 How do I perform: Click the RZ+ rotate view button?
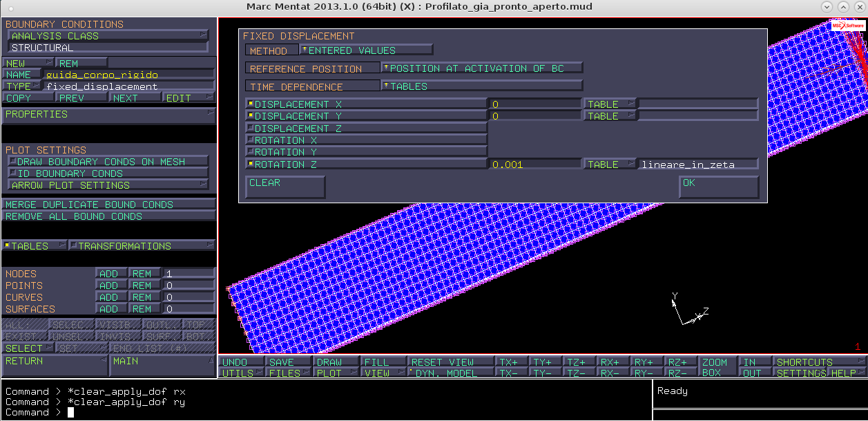[x=682, y=362]
